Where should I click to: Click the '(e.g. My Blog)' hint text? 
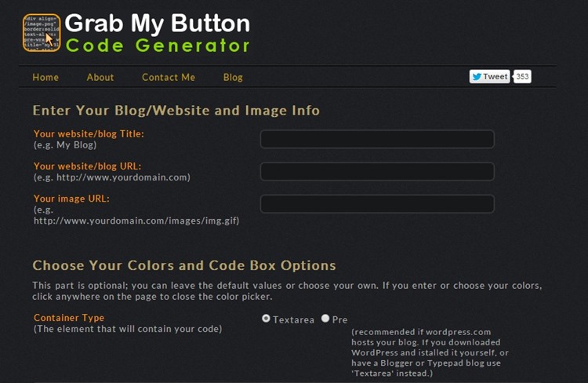tap(65, 145)
